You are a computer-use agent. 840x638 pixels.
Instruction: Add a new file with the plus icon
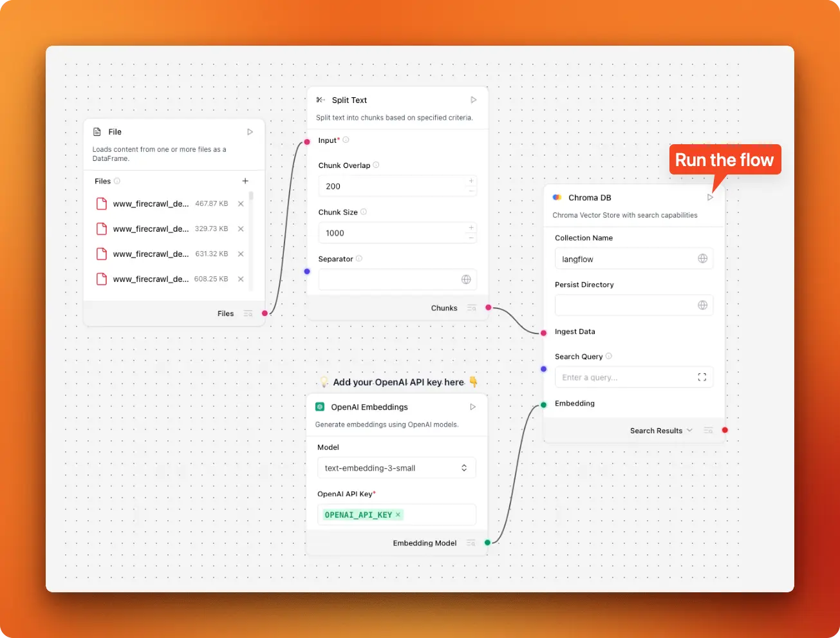pyautogui.click(x=245, y=181)
